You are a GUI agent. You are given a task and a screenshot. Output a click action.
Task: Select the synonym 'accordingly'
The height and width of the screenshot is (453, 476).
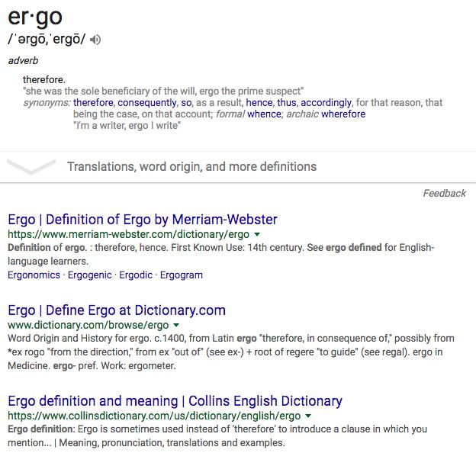(326, 102)
